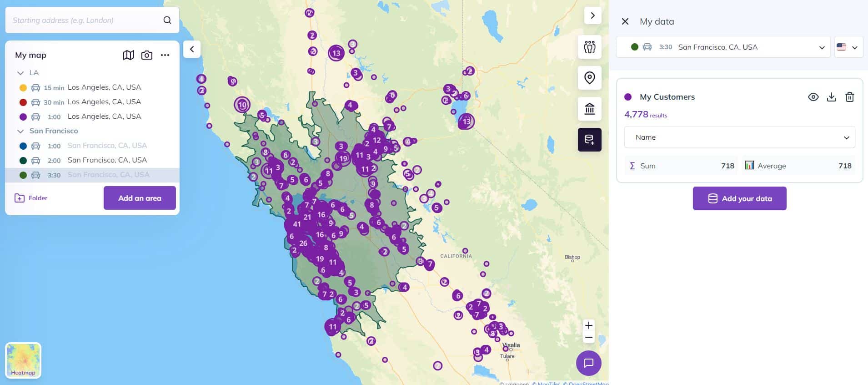Select the 2:00 San Francisco area

[x=107, y=160]
